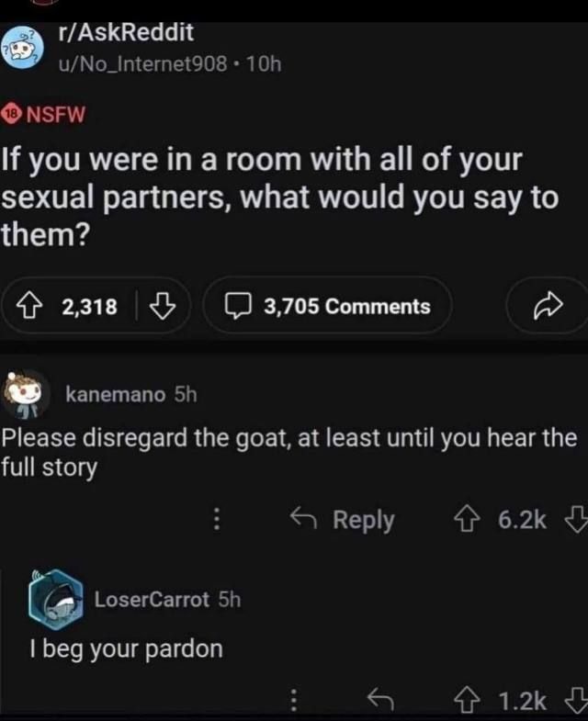
Task: Downvote the AskReddit post
Action: 163,306
